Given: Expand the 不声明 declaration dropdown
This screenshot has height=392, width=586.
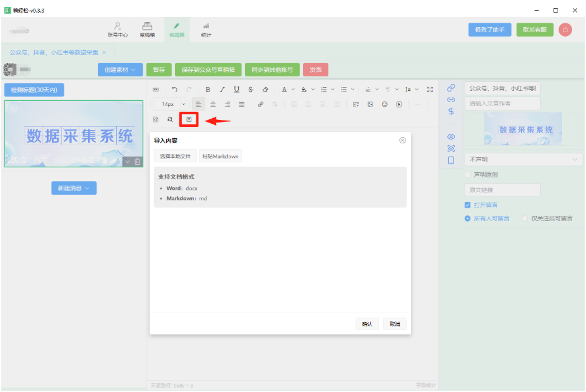Looking at the screenshot, I should (522, 160).
